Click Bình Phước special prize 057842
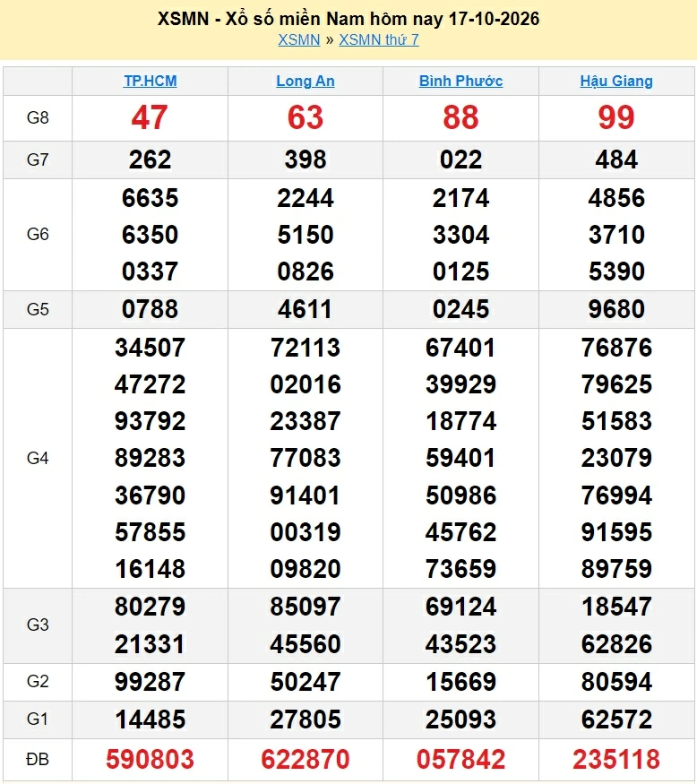 [x=460, y=759]
